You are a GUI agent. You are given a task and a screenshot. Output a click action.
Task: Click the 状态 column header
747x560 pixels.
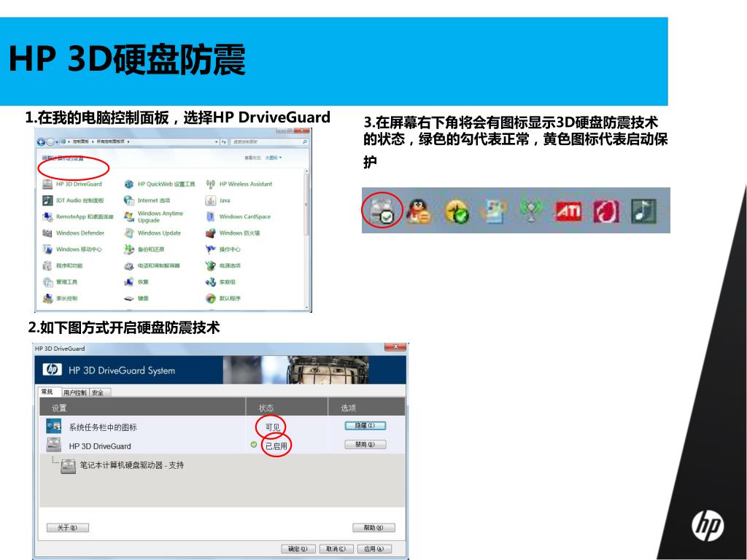287,408
